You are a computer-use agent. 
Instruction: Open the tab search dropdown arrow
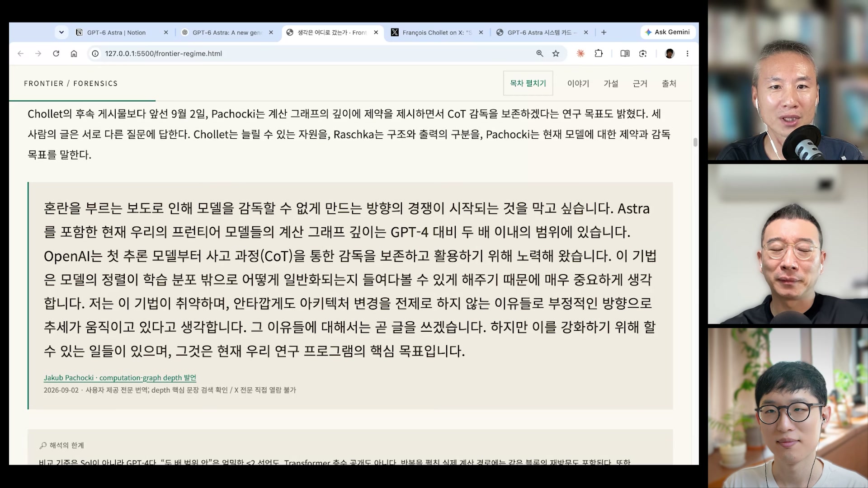tap(61, 33)
